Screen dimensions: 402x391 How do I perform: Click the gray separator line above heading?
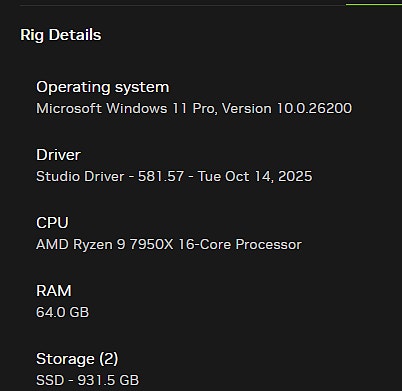[x=183, y=5]
